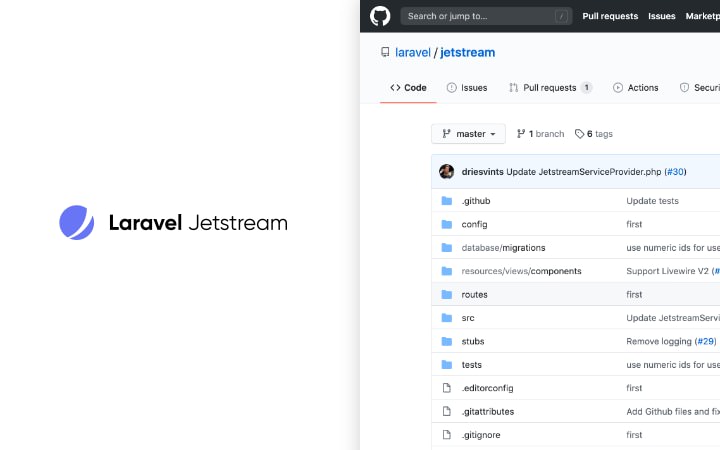This screenshot has height=450, width=720.
Task: Open the tests folder
Action: (x=472, y=365)
